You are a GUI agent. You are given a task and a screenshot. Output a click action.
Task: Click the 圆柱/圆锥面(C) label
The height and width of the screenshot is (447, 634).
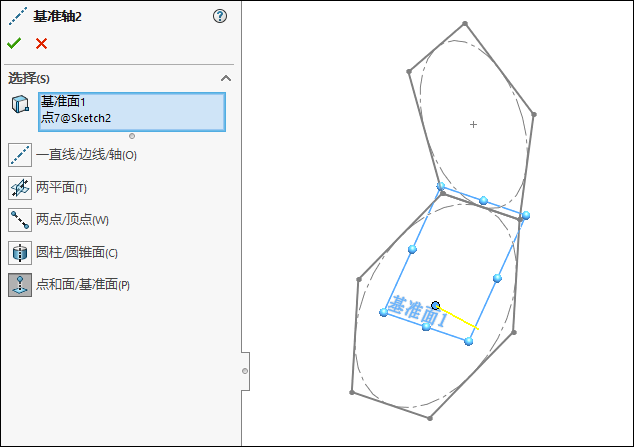click(77, 253)
